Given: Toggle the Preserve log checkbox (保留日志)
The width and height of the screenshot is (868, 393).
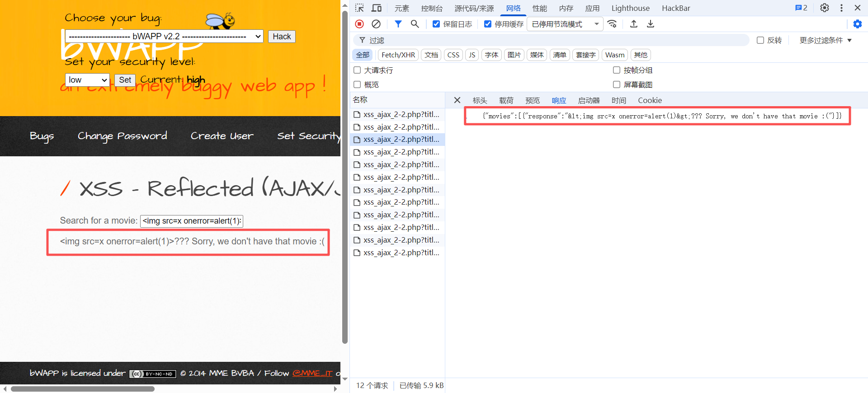Looking at the screenshot, I should point(436,24).
